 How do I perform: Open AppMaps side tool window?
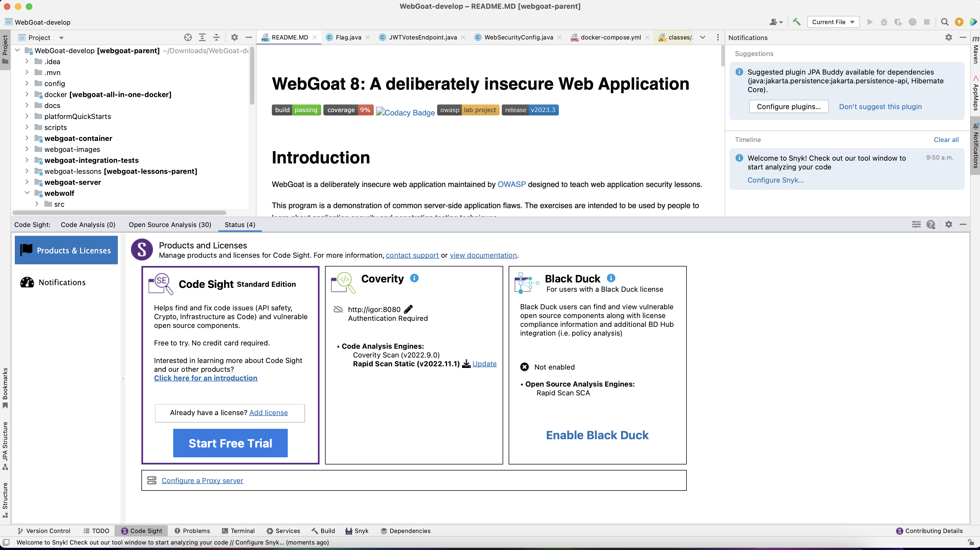coord(975,93)
